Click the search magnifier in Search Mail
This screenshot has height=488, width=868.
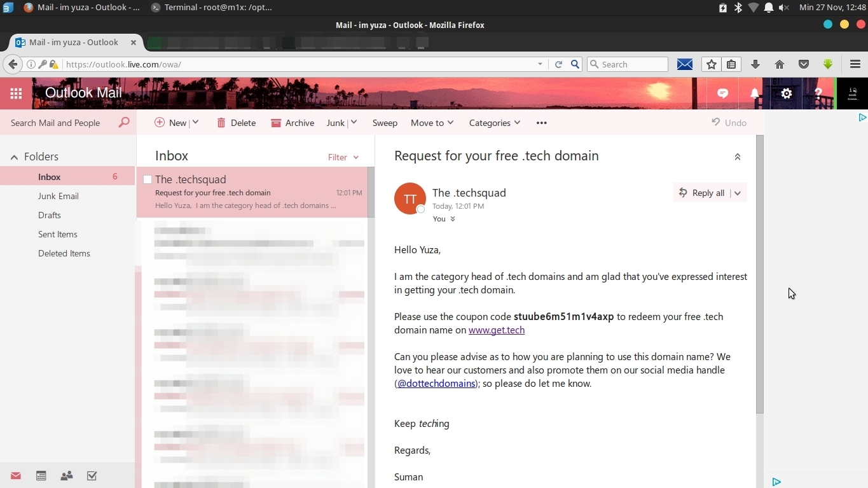[124, 122]
